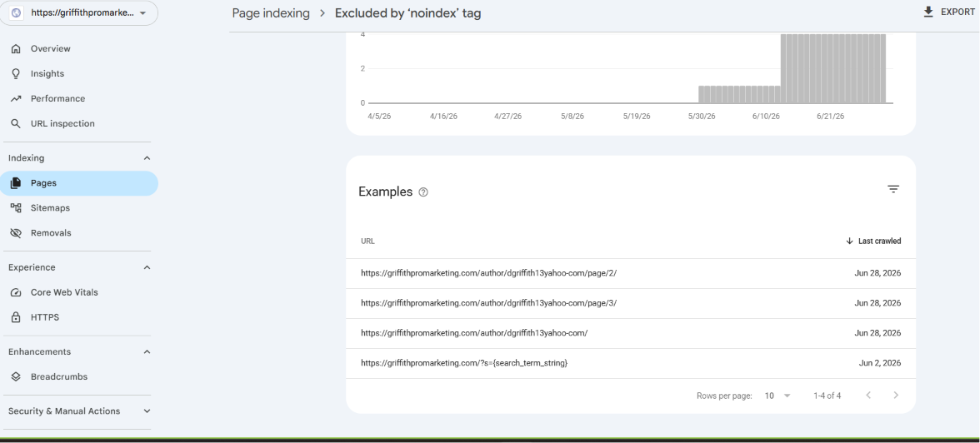
Task: Click the short chart bars after 5/30/26
Action: pos(739,94)
